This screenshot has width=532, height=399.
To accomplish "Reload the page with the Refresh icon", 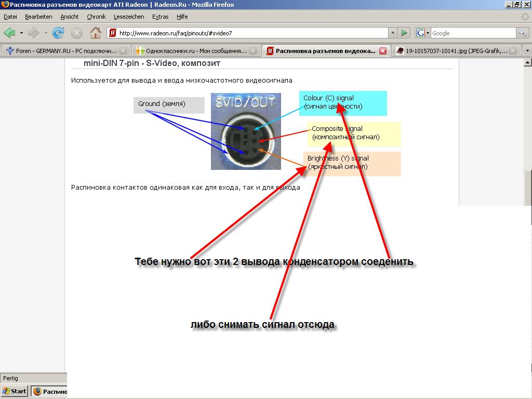I will pos(58,33).
